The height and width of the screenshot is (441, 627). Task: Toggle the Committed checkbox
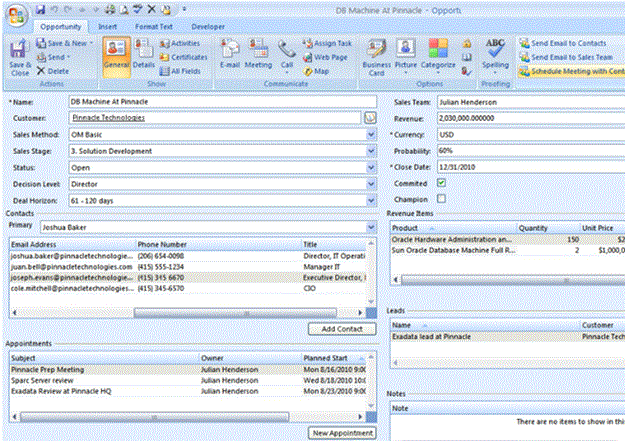coord(441,183)
